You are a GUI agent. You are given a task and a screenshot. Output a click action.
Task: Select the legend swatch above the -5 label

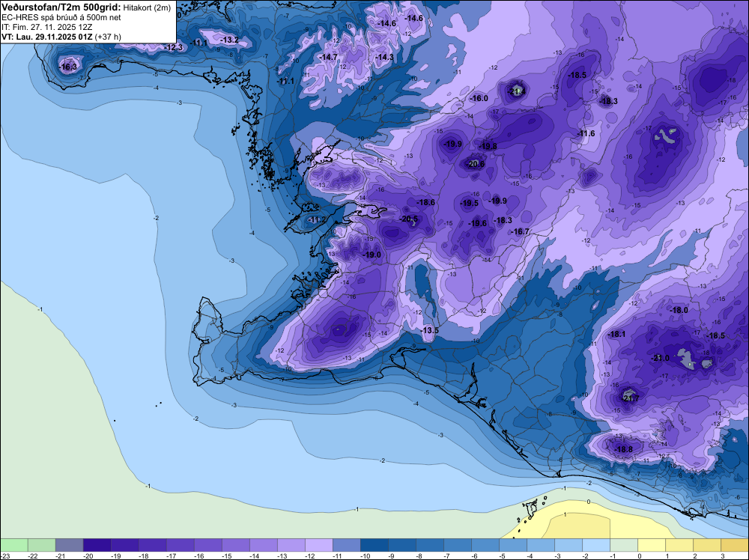(x=512, y=545)
